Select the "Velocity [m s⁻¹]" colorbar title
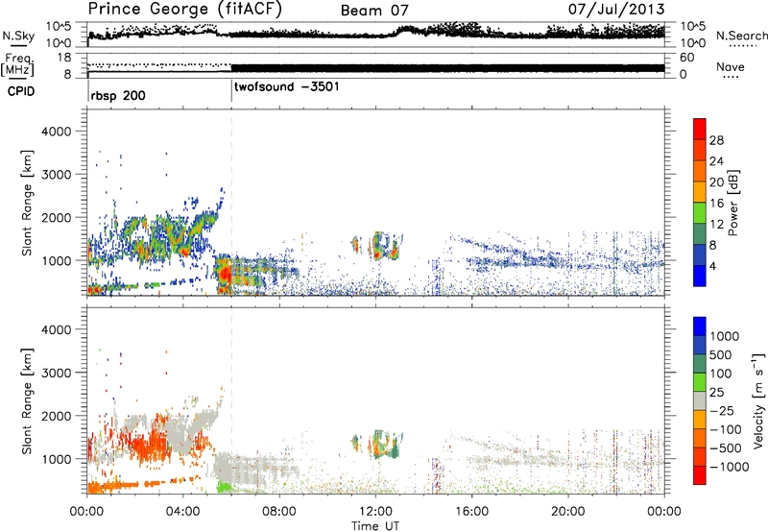This screenshot has width=768, height=532. [757, 400]
